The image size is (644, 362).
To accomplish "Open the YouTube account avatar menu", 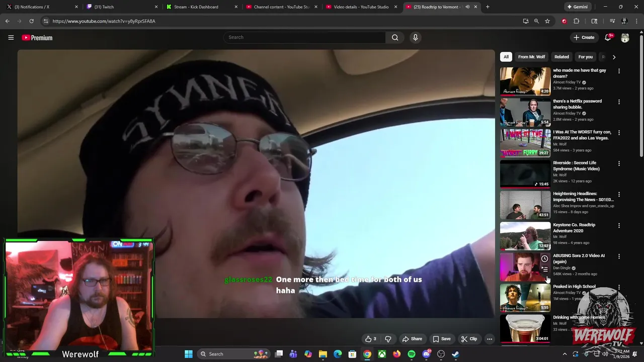I will tap(625, 38).
